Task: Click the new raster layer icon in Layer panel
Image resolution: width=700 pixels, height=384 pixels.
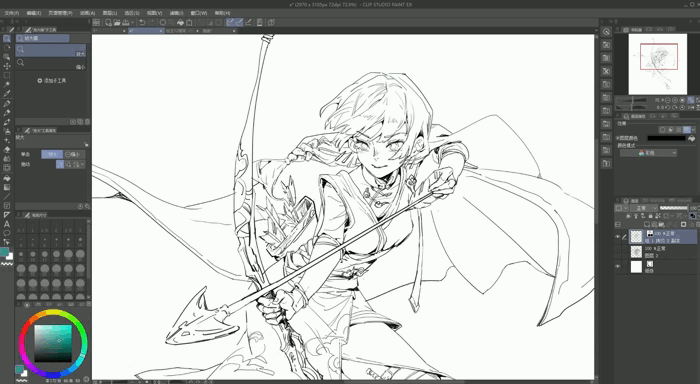Action: pos(646,224)
